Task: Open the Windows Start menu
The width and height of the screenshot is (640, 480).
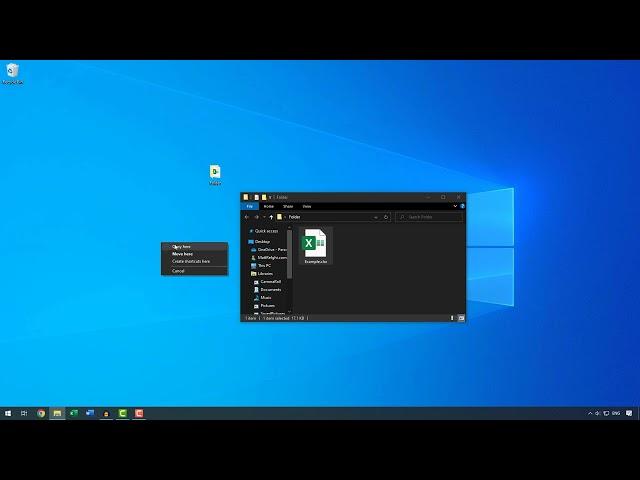Action: [x=8, y=413]
